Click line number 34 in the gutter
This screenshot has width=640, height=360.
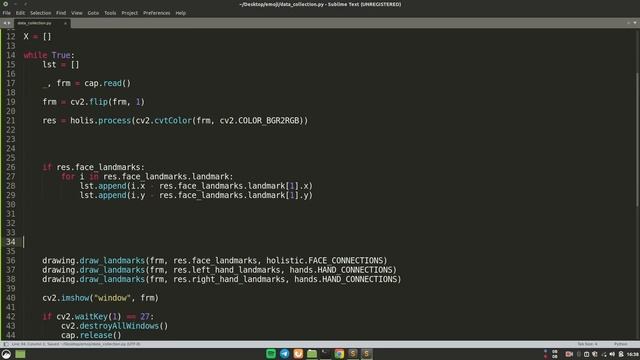click(11, 242)
